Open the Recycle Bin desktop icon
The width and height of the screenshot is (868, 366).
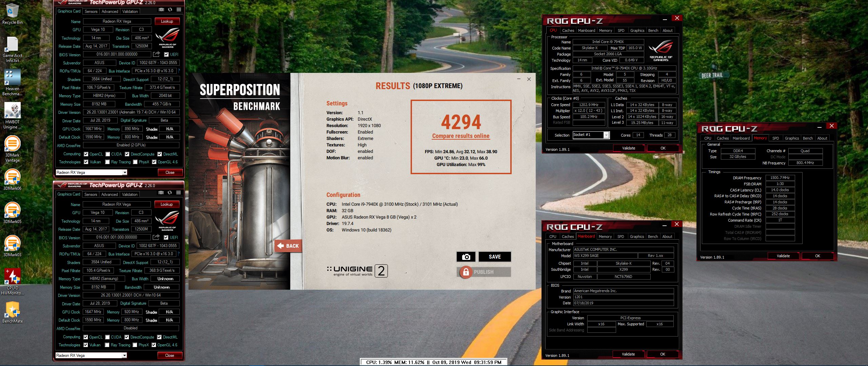click(x=12, y=14)
